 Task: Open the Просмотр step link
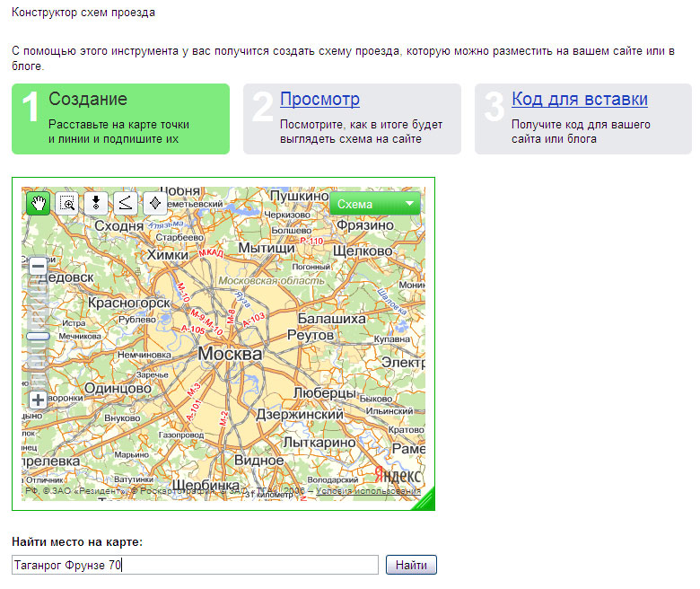[x=319, y=99]
